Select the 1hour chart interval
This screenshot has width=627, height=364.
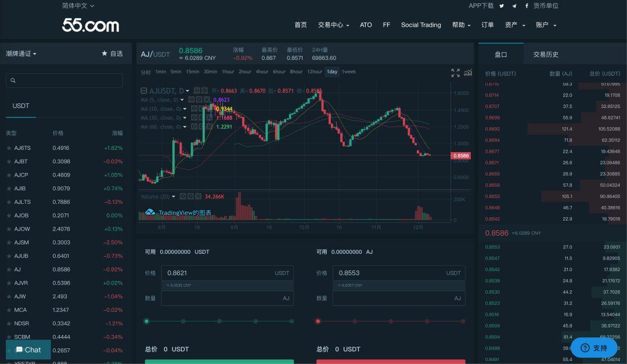tap(228, 72)
